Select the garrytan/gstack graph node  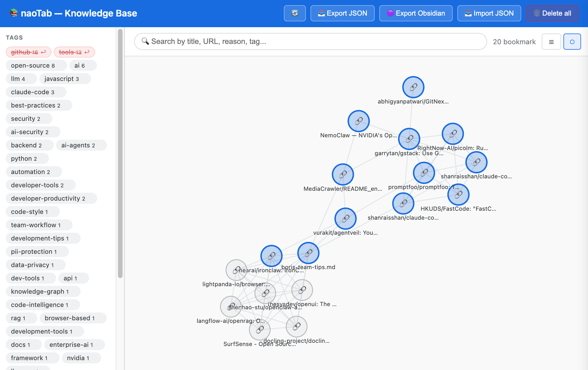click(409, 139)
